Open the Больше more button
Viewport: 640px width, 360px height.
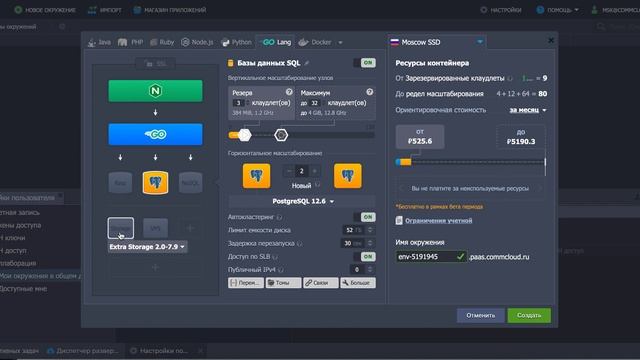pyautogui.click(x=358, y=282)
